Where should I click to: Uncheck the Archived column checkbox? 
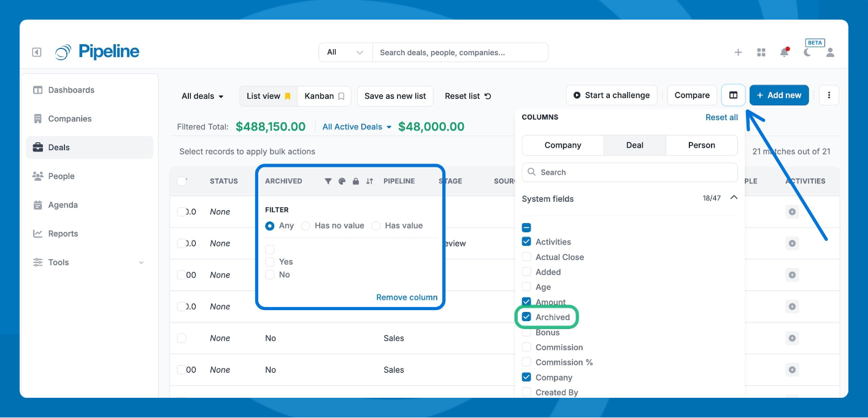(x=526, y=317)
